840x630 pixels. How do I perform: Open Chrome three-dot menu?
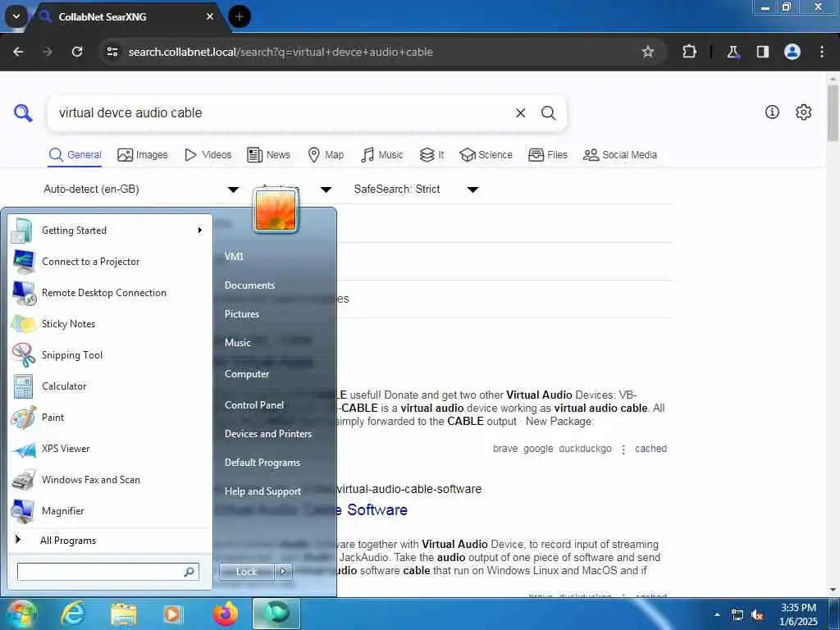[x=821, y=52]
